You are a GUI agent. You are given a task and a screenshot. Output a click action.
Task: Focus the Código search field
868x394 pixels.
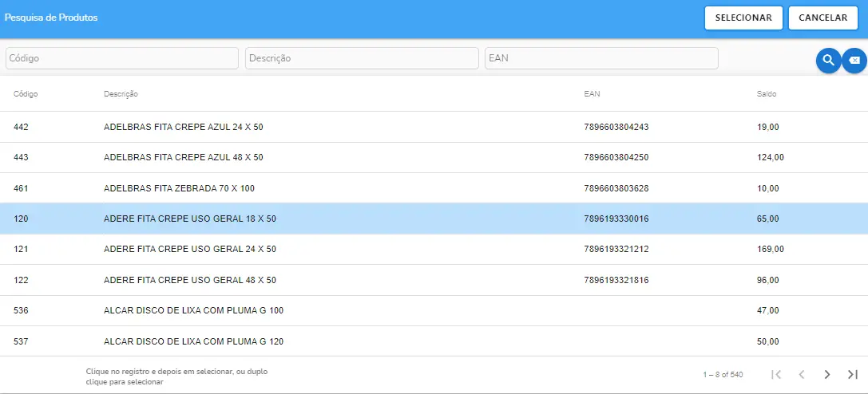point(122,58)
